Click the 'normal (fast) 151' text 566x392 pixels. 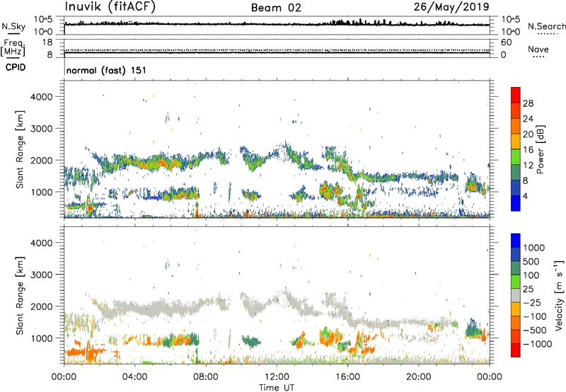(x=107, y=70)
